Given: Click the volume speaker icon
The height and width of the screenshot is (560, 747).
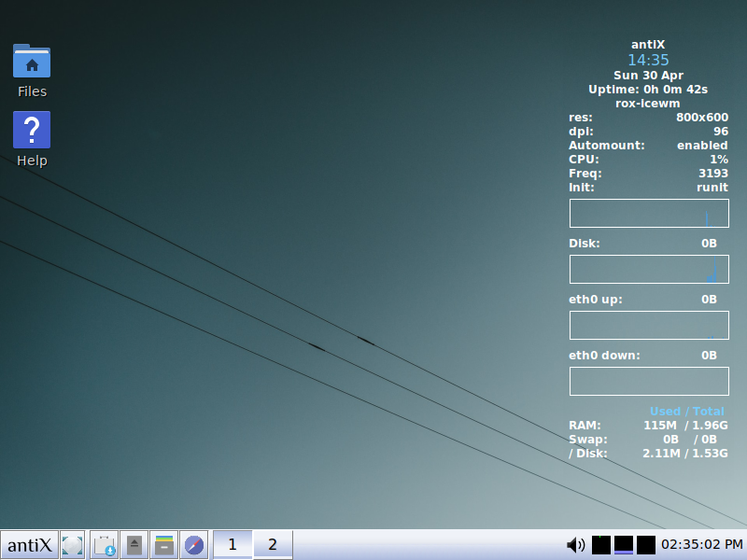Looking at the screenshot, I should tap(576, 544).
